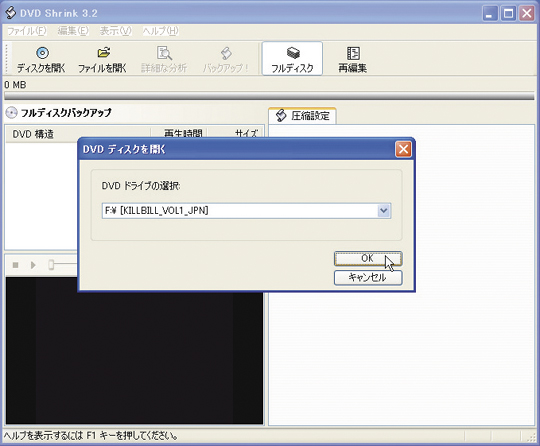Click the preview play button
540x446 pixels.
pyautogui.click(x=33, y=265)
